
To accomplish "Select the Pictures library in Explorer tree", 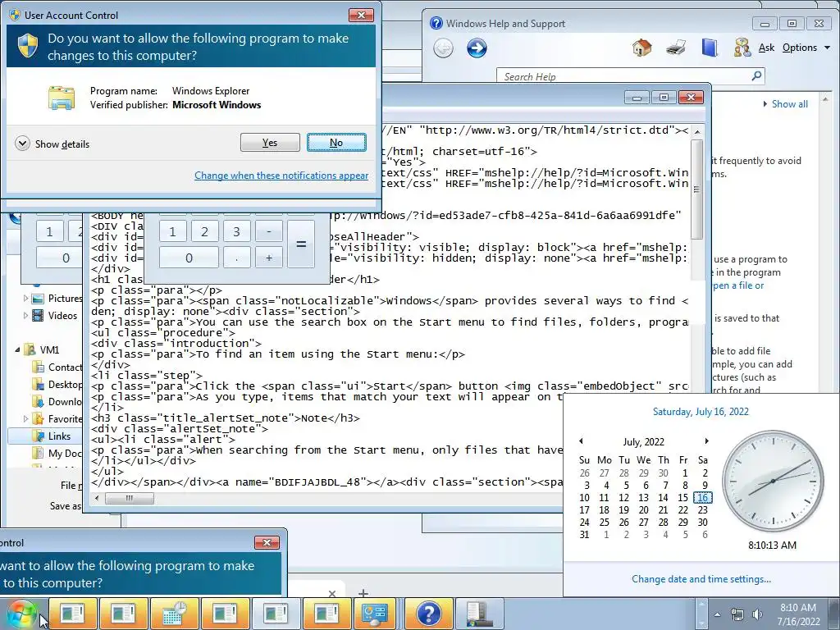I will tap(57, 299).
